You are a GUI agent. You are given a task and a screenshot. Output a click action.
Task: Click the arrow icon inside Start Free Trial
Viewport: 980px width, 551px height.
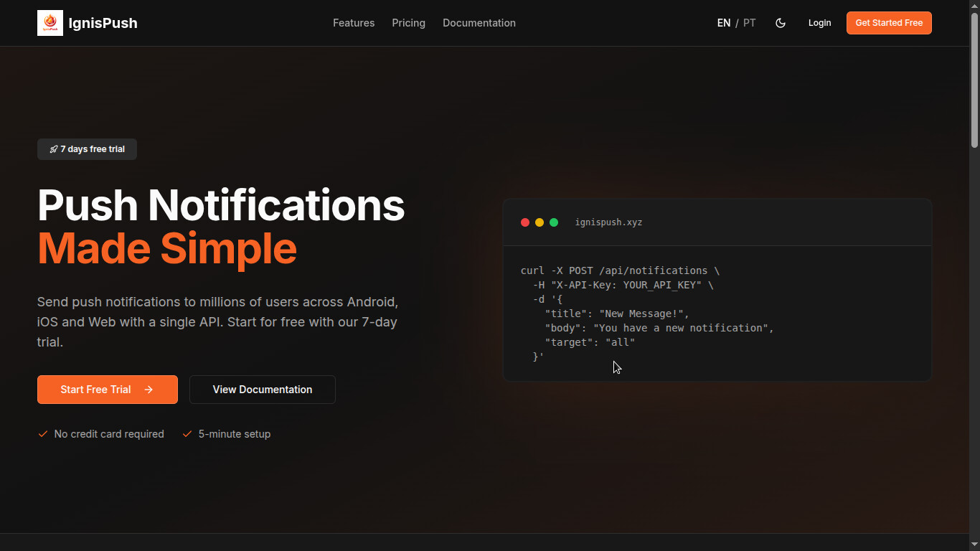coord(148,390)
